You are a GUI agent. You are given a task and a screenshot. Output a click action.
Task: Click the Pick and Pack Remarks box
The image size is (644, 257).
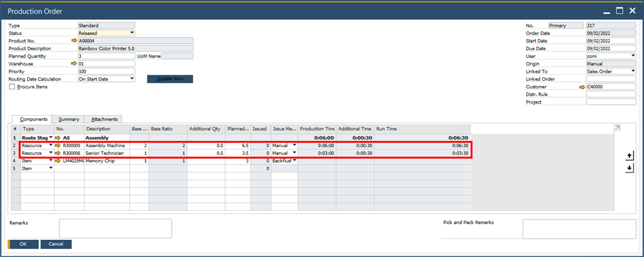(579, 229)
